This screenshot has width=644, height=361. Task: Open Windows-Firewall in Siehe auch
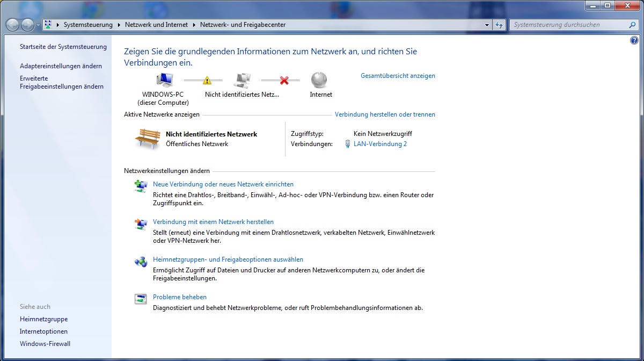(x=45, y=344)
